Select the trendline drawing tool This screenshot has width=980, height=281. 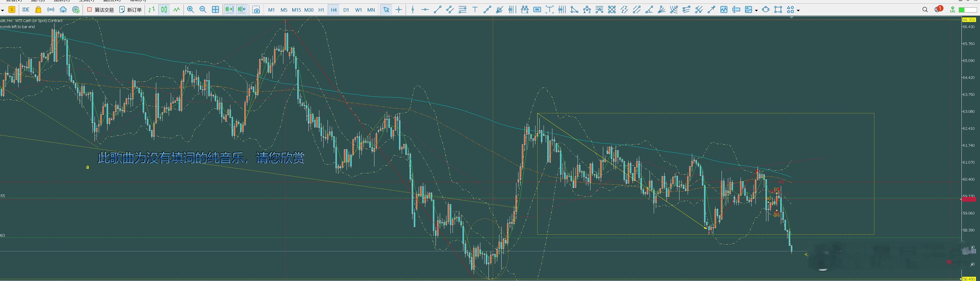tap(437, 10)
